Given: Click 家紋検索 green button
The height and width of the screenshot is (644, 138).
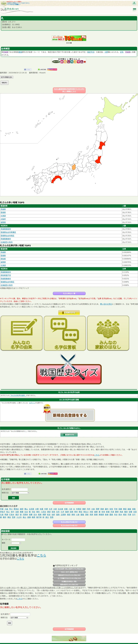Looking at the screenshot, I should (14, 548).
